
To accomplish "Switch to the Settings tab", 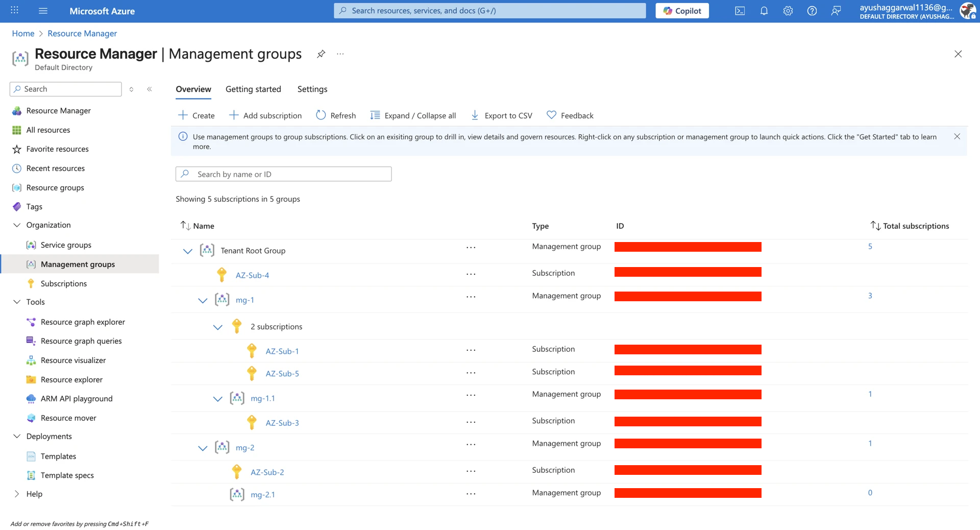I will pos(312,89).
